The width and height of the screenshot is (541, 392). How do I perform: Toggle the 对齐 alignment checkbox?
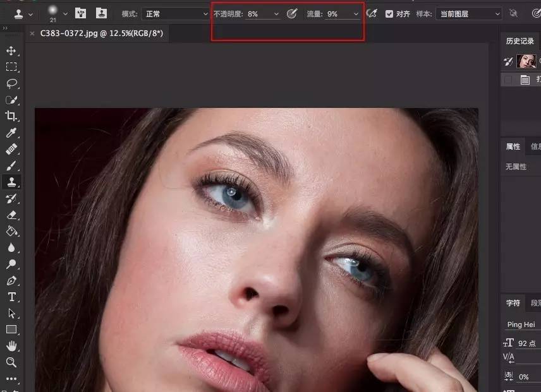(390, 13)
